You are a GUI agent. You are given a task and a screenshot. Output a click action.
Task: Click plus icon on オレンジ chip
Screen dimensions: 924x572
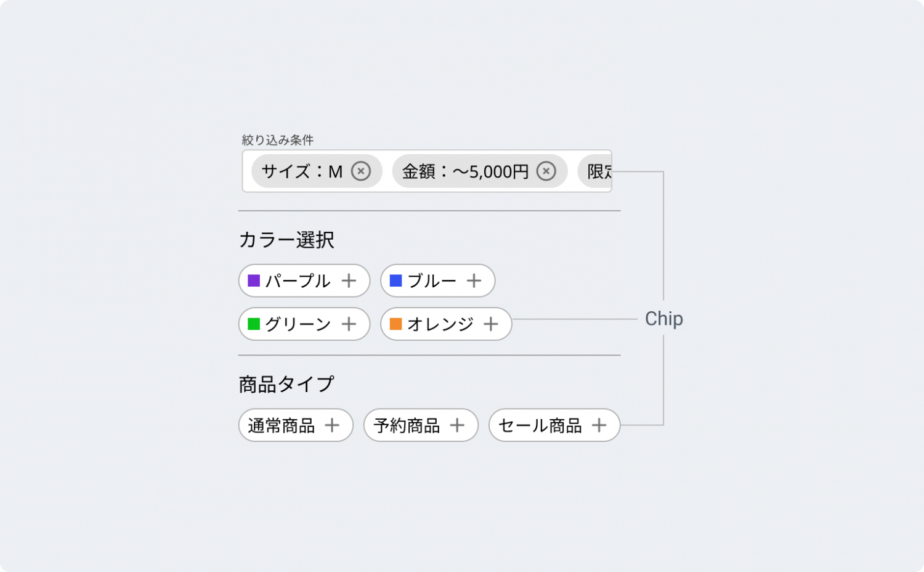491,324
